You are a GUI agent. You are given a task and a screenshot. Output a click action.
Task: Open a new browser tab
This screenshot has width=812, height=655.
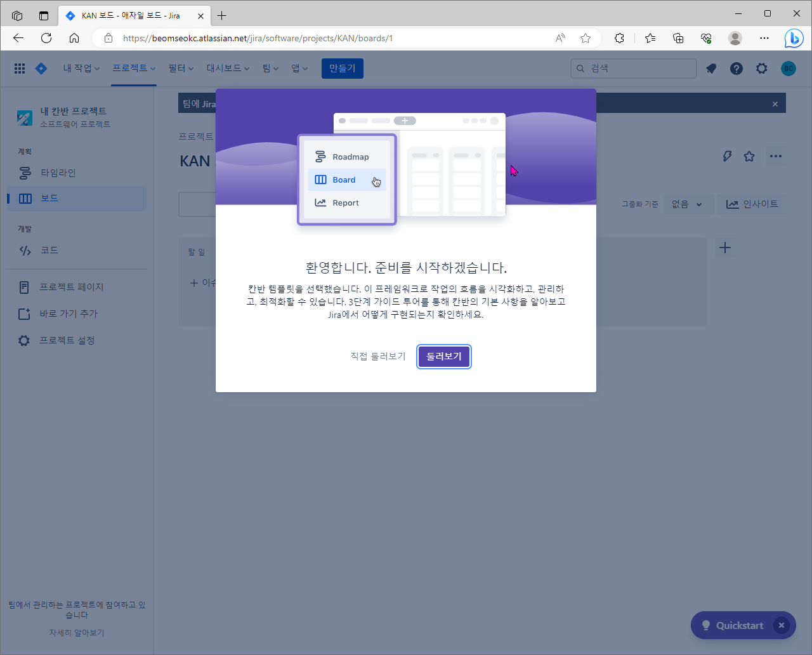click(221, 15)
